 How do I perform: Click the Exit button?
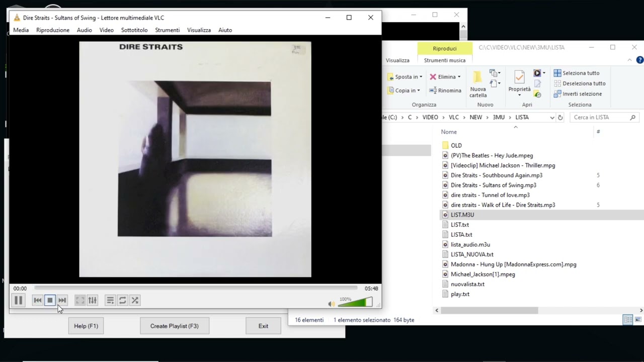[x=263, y=326]
